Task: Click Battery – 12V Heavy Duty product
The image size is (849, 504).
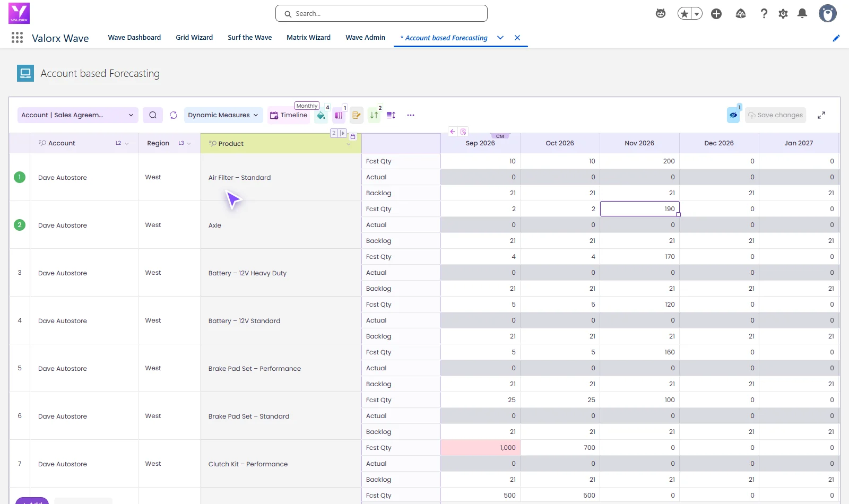Action: [x=281, y=273]
